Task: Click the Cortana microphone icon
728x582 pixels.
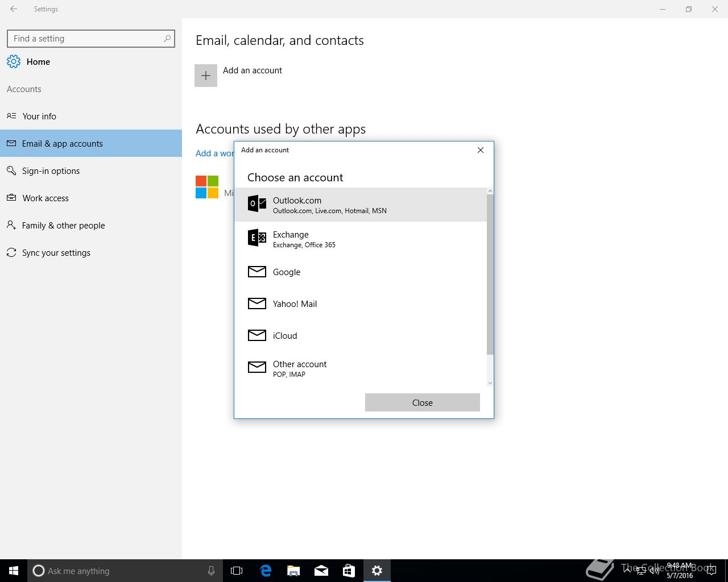Action: (x=211, y=571)
